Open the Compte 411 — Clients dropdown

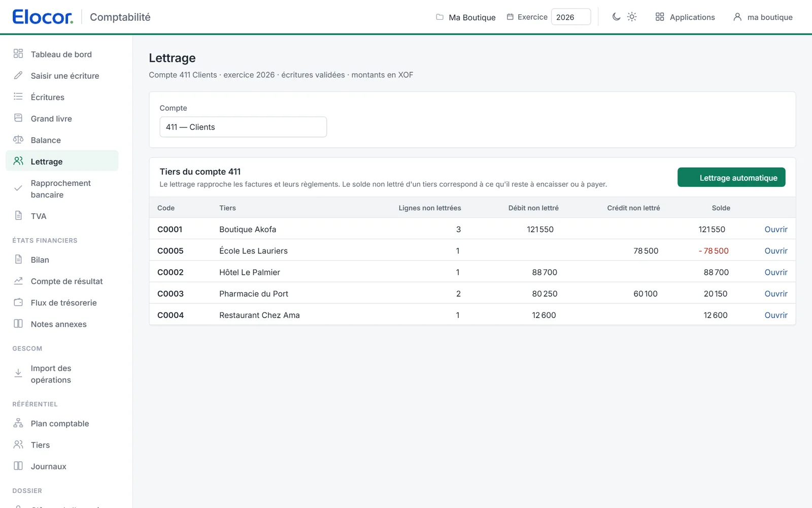[243, 127]
